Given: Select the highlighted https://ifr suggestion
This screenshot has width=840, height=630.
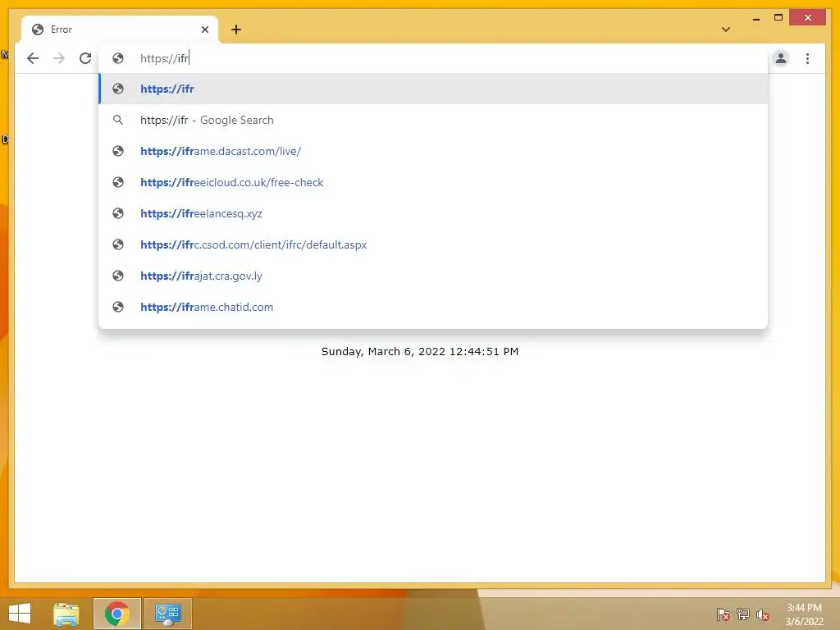Looking at the screenshot, I should point(433,89).
